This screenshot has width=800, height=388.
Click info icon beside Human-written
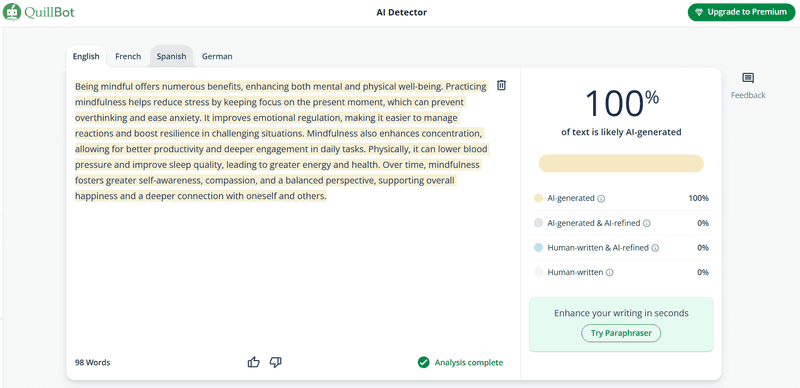pyautogui.click(x=610, y=273)
